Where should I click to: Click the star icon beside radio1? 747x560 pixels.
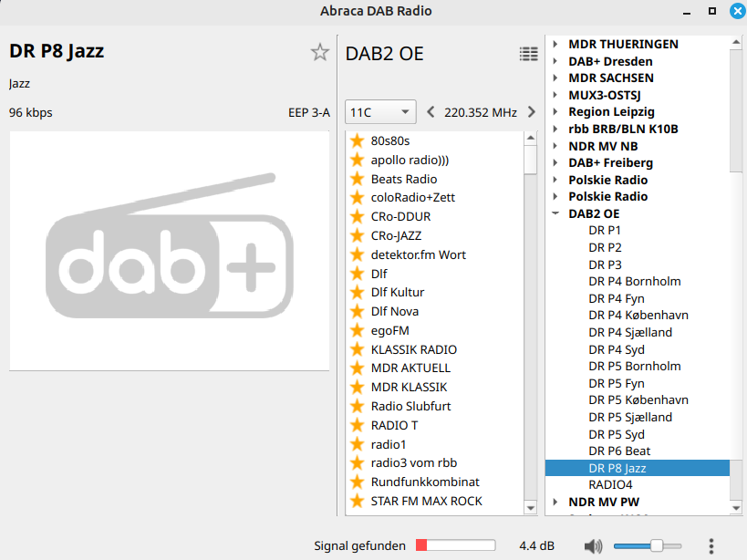pos(358,444)
